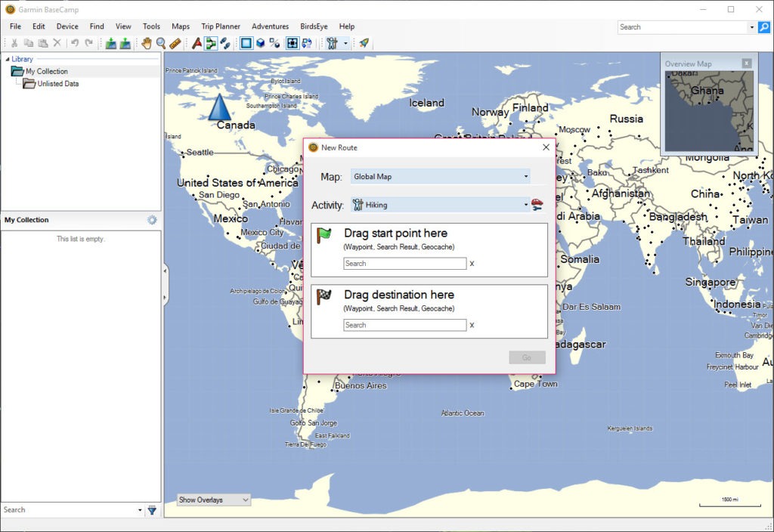Open the Show Overlays dropdown
This screenshot has width=774, height=532.
pyautogui.click(x=214, y=500)
